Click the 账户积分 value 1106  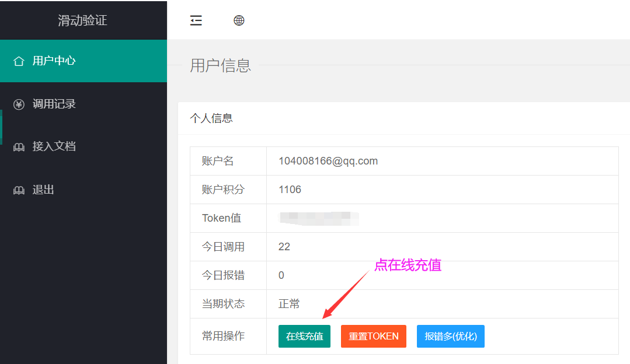pos(290,190)
